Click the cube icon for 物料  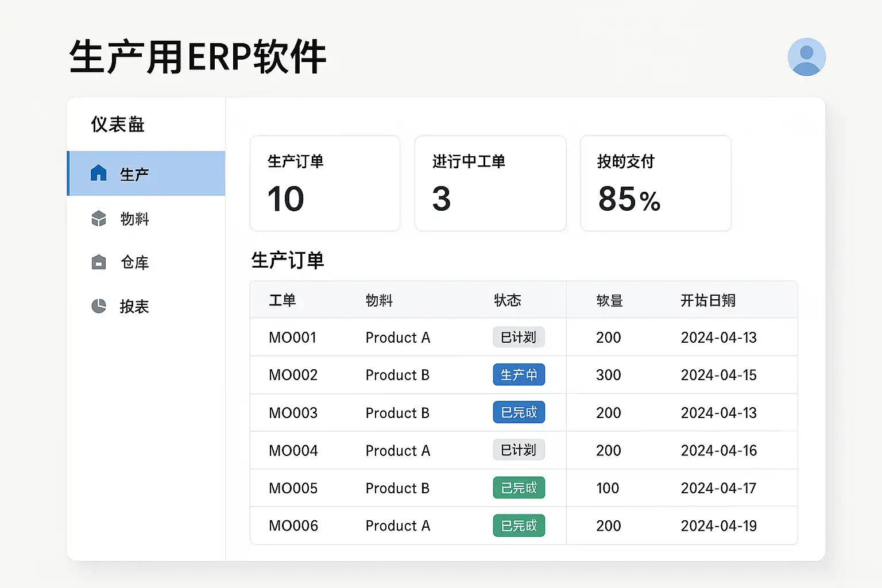tap(99, 219)
